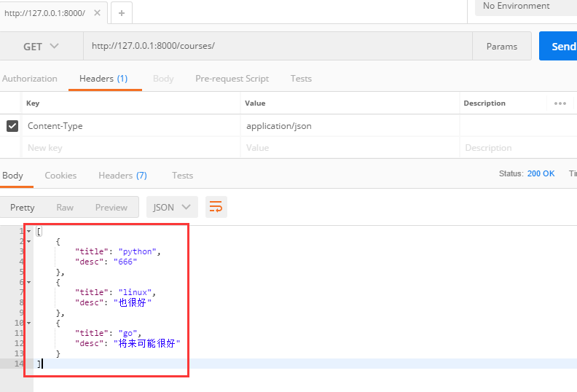This screenshot has width=577, height=392.
Task: Uncheck the Content-Type header checkbox
Action: coord(12,126)
